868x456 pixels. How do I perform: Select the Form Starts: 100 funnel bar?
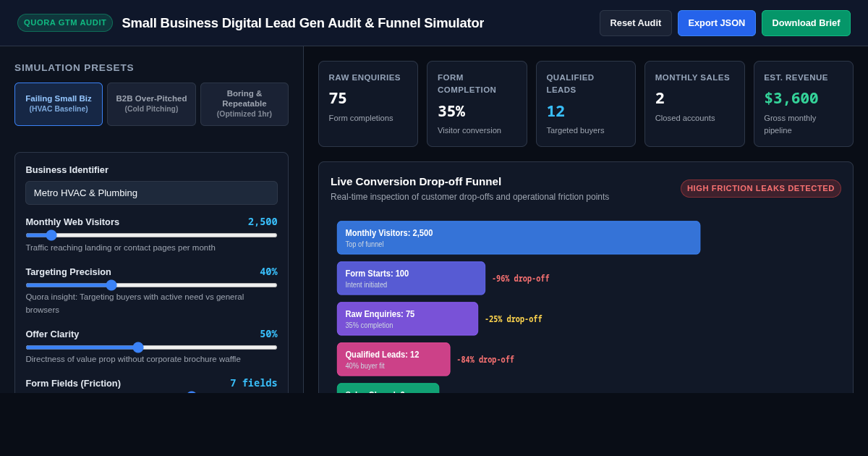411,278
